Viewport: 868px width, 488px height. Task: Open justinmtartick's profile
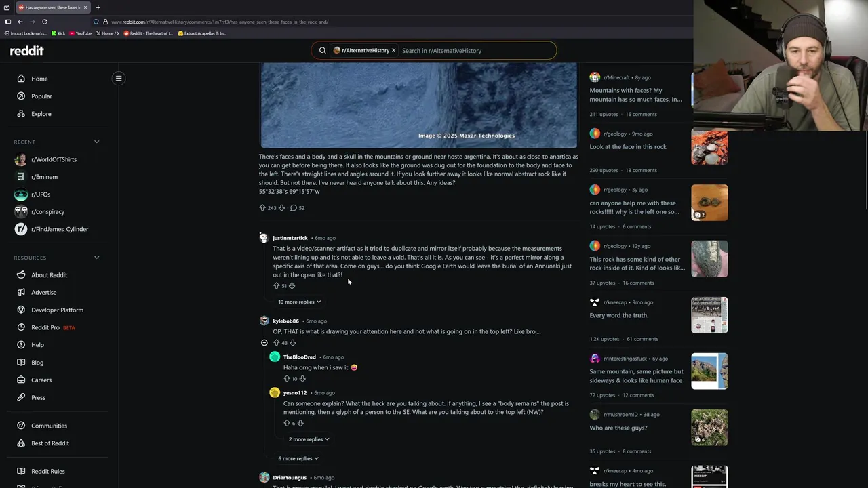[290, 238]
